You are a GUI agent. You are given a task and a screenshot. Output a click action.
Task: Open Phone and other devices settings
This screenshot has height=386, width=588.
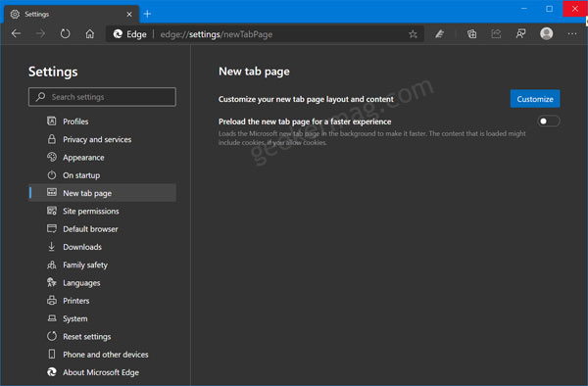coord(102,355)
